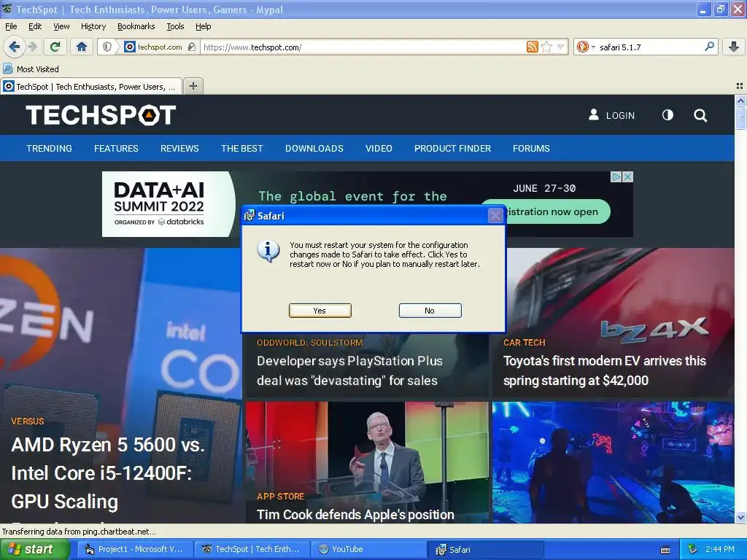Open the TechSpot site search icon
The image size is (747, 560).
click(x=700, y=115)
